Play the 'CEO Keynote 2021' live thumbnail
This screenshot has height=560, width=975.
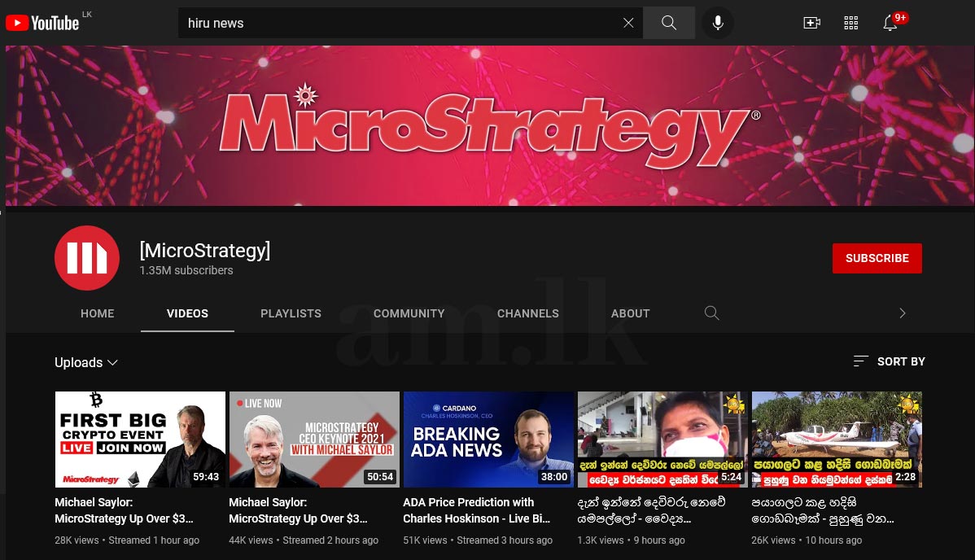click(314, 440)
